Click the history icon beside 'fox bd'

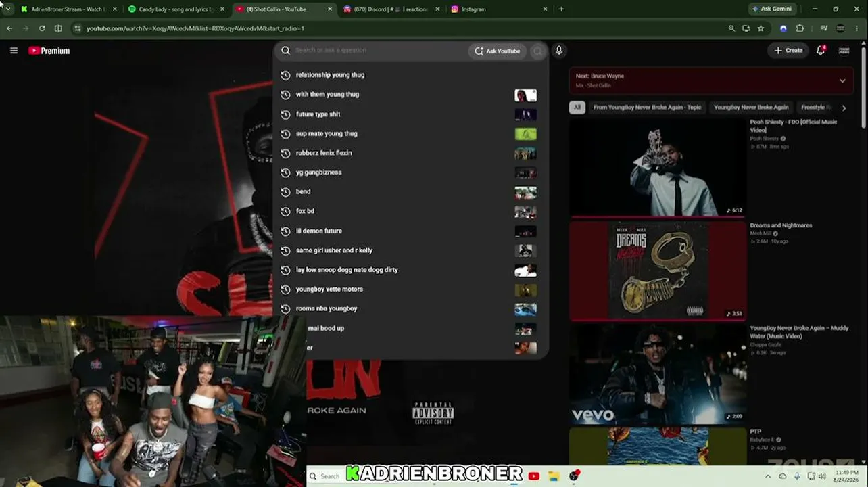pos(285,212)
